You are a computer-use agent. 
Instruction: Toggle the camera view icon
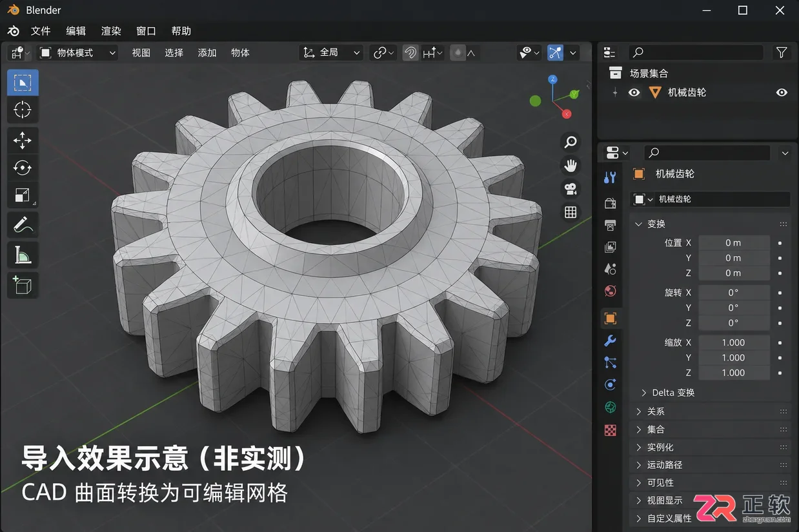[x=571, y=189]
